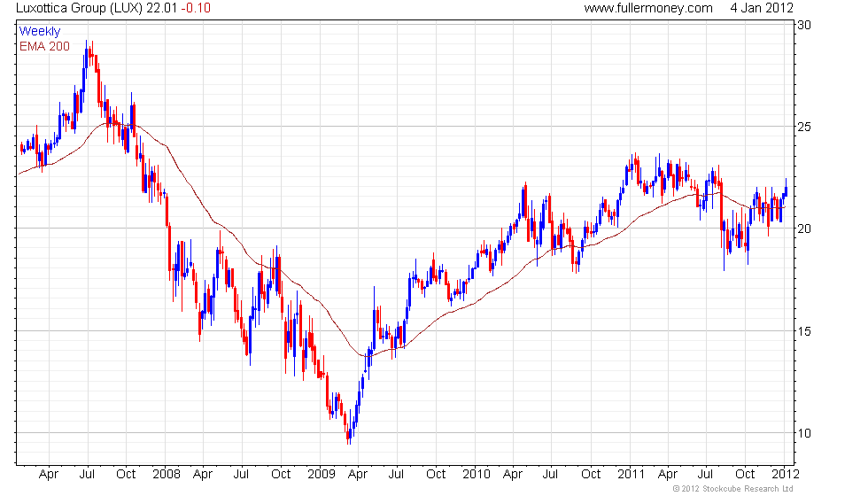The height and width of the screenshot is (496, 868).
Task: Click the Luxottica Group (LUX) chart title
Action: coord(80,8)
